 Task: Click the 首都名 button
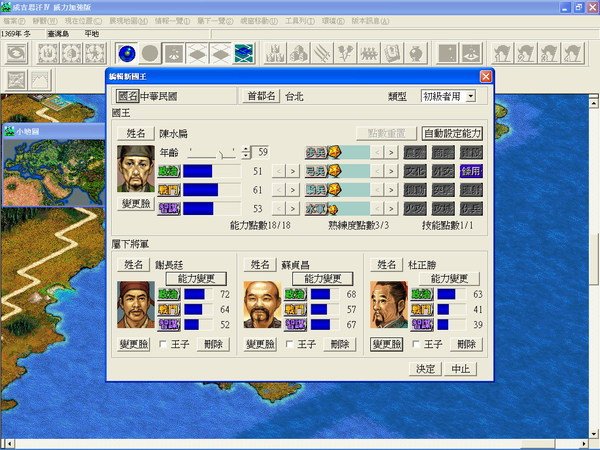coord(261,96)
